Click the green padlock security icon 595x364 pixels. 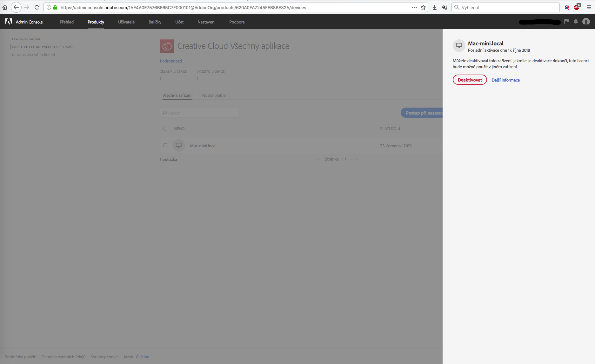click(x=55, y=7)
